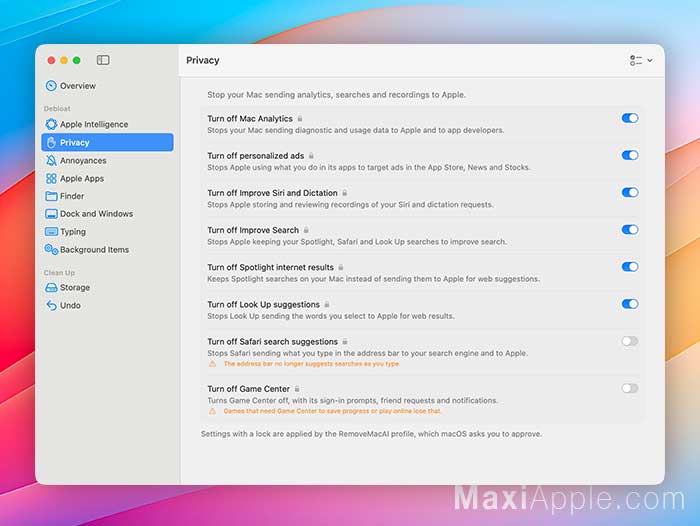Select the Typing sidebar item
700x526 pixels.
[107, 232]
